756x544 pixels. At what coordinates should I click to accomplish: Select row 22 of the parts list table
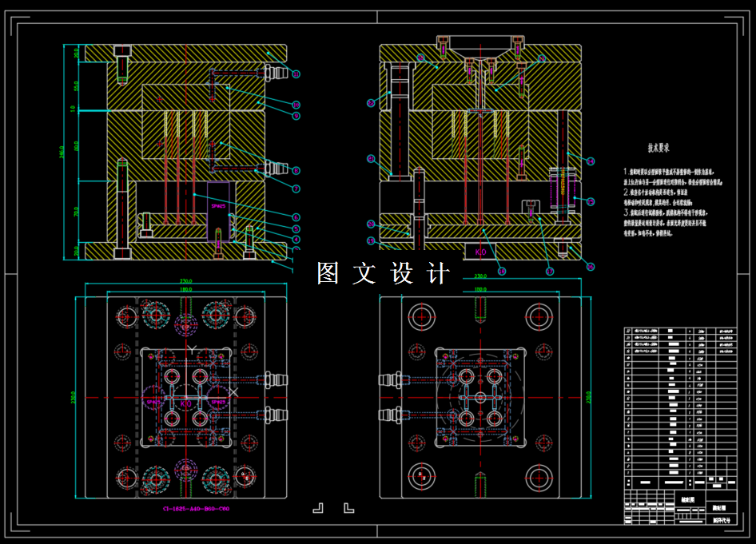tap(680, 331)
